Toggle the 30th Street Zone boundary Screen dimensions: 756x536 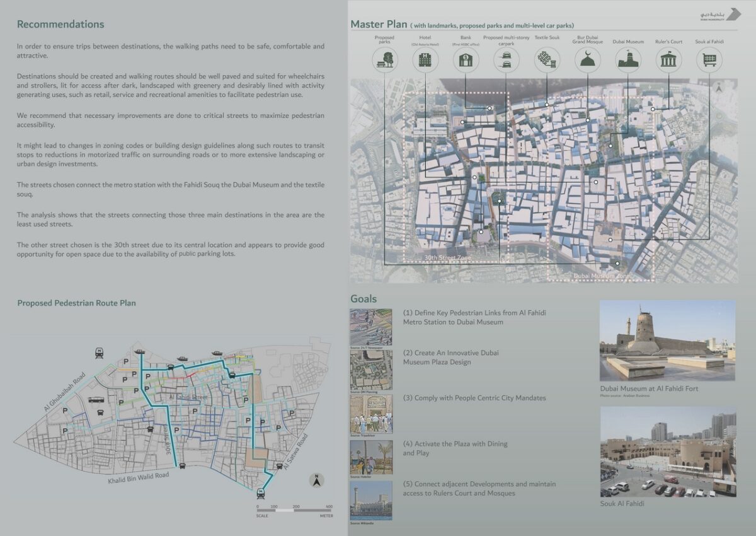click(x=449, y=257)
